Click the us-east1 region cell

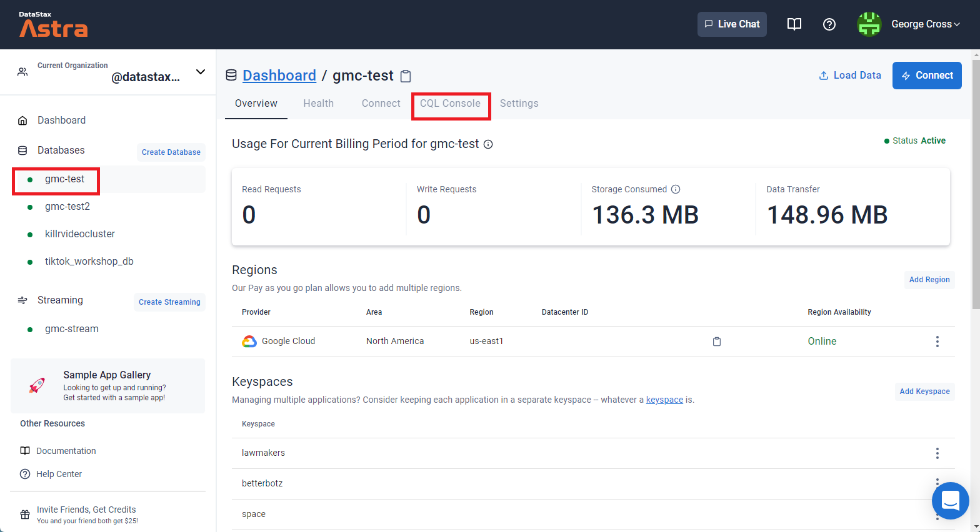pyautogui.click(x=486, y=341)
